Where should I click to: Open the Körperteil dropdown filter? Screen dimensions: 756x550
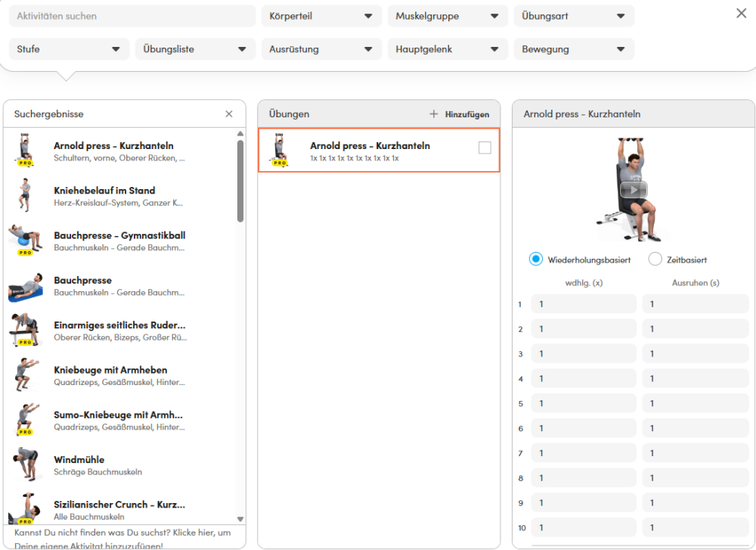(x=321, y=16)
